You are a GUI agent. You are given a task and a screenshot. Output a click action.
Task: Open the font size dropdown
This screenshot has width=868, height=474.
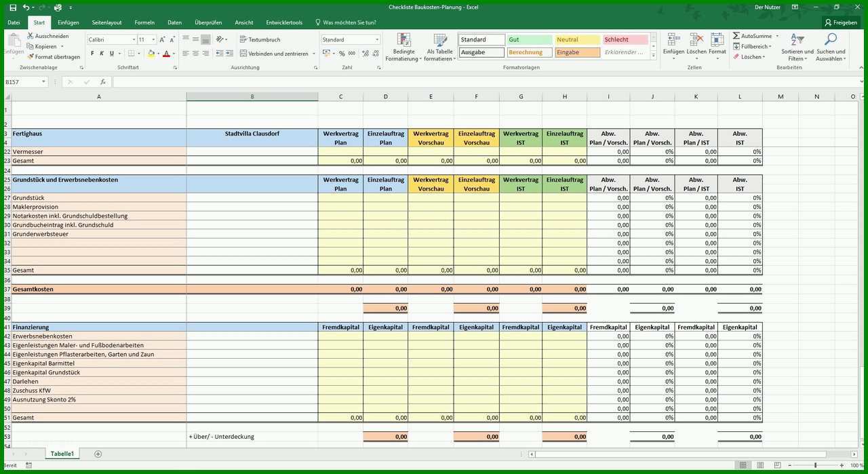pos(154,40)
